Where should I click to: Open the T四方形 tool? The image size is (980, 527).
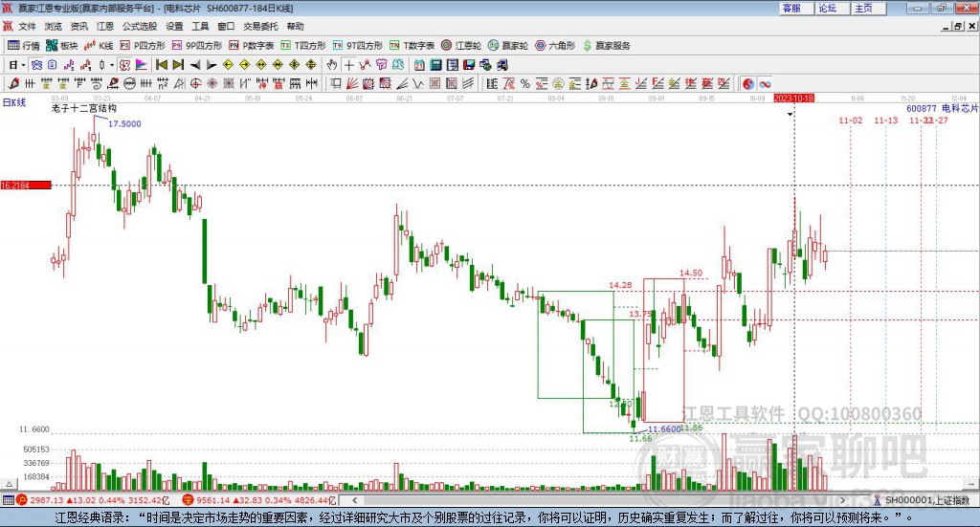click(x=303, y=46)
